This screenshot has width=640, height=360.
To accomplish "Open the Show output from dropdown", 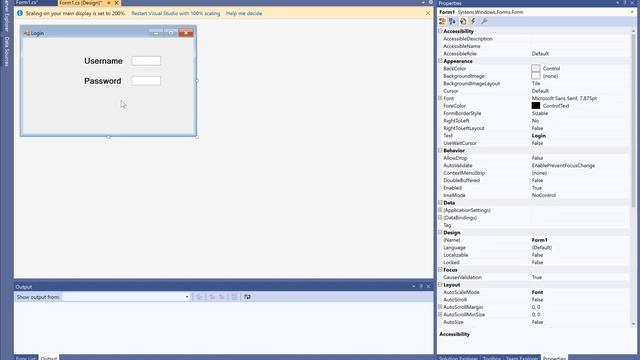I will [187, 297].
